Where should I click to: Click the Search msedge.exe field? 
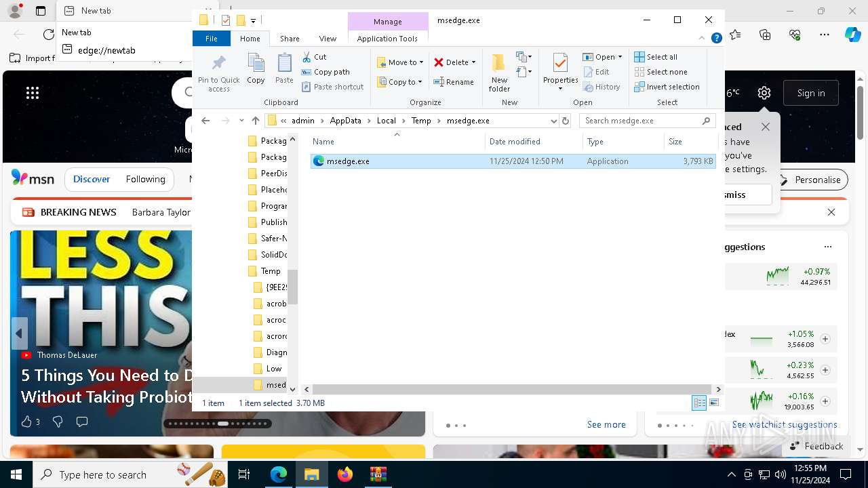[x=648, y=121]
